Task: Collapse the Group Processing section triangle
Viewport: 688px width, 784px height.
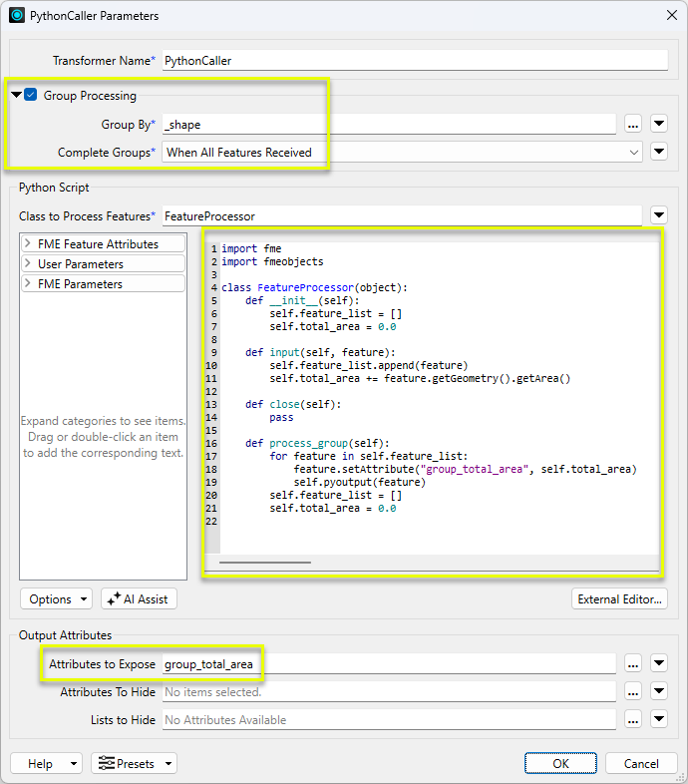Action: pyautogui.click(x=16, y=96)
